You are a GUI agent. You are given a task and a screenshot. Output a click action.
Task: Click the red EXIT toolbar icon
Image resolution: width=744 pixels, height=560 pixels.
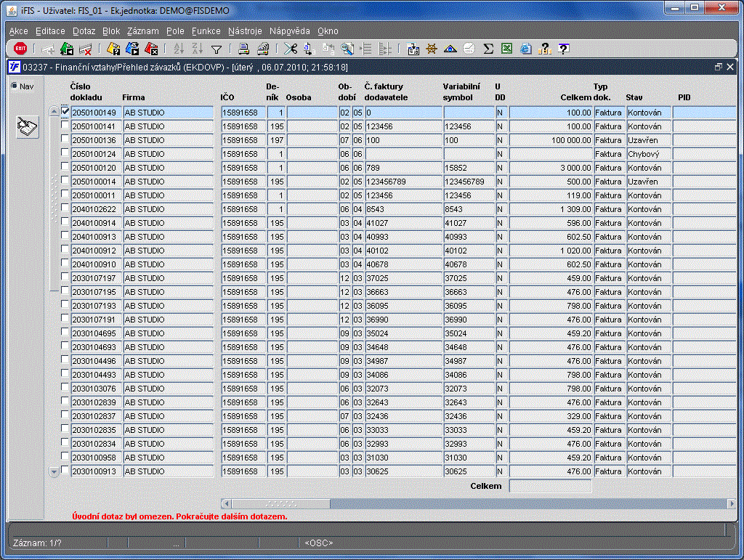(20, 49)
